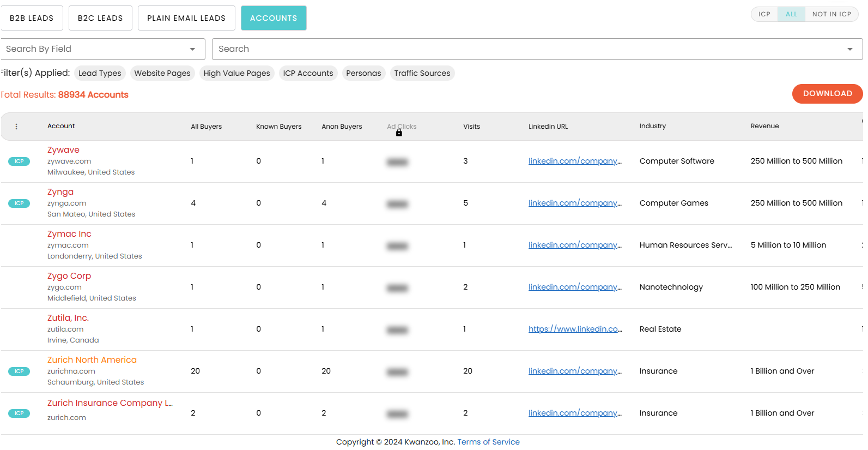Click the 5 Million to 10 Million revenue cell
This screenshot has width=868, height=450.
click(788, 245)
